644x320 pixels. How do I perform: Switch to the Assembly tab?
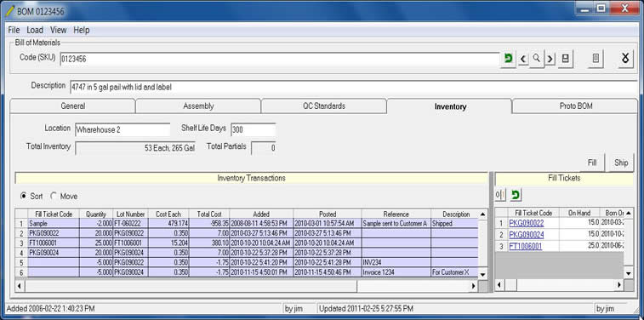[198, 106]
